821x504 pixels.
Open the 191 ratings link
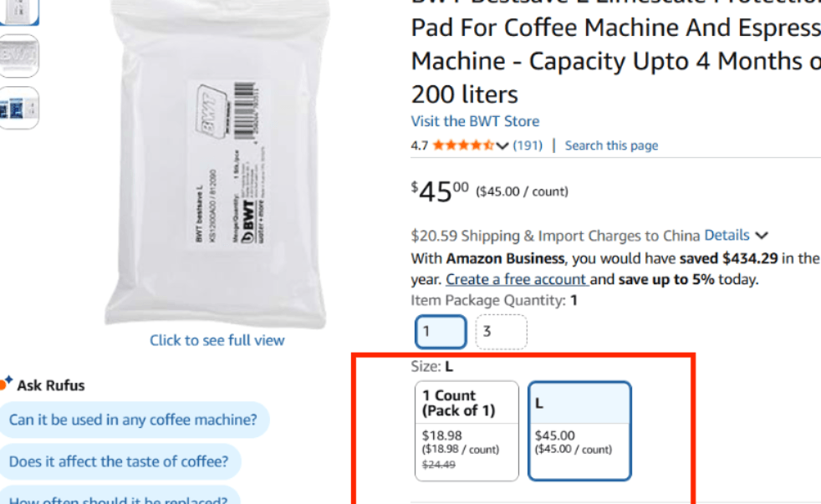pos(528,145)
